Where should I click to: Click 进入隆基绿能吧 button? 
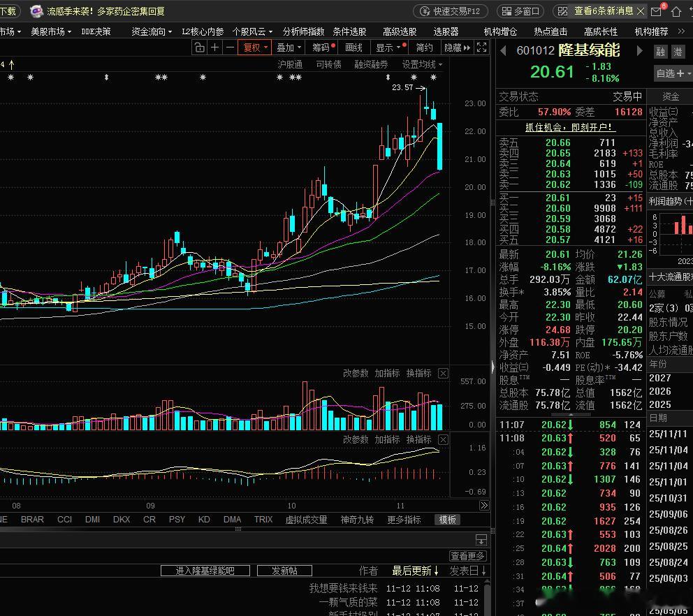(205, 571)
